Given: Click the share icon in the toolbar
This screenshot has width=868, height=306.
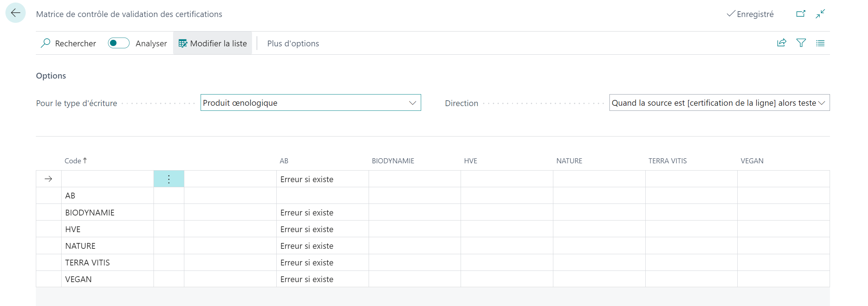Looking at the screenshot, I should [x=781, y=43].
